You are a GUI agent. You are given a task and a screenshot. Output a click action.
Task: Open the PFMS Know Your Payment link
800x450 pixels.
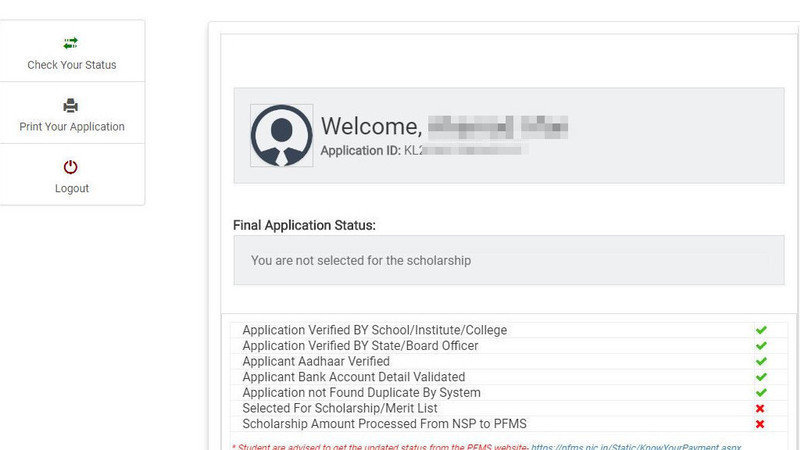click(636, 446)
